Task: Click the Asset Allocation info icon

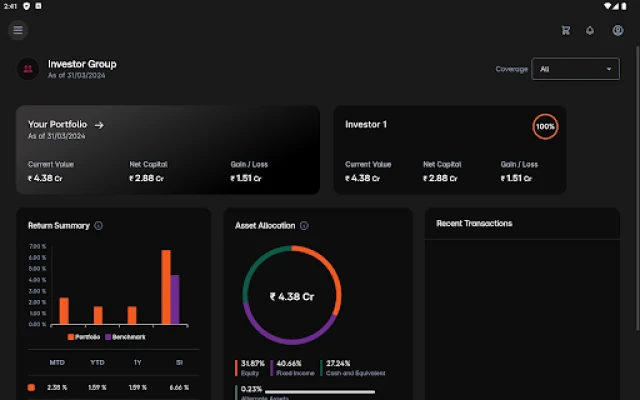Action: 304,226
